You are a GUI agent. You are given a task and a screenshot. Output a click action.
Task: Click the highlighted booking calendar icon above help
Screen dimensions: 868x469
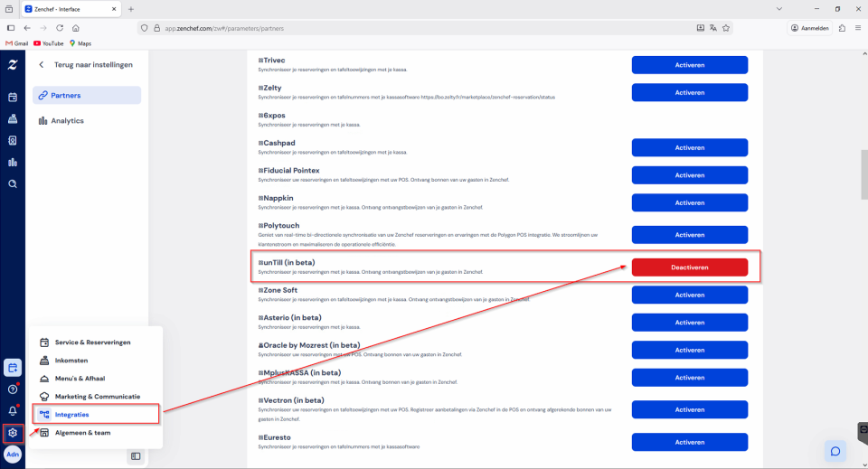12,368
